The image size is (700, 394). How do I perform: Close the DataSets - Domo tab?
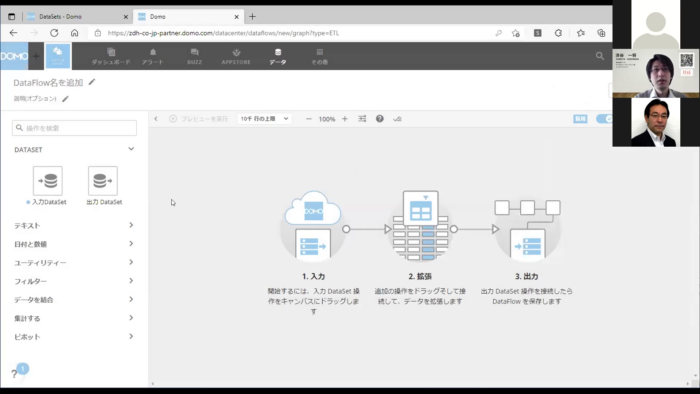click(125, 17)
